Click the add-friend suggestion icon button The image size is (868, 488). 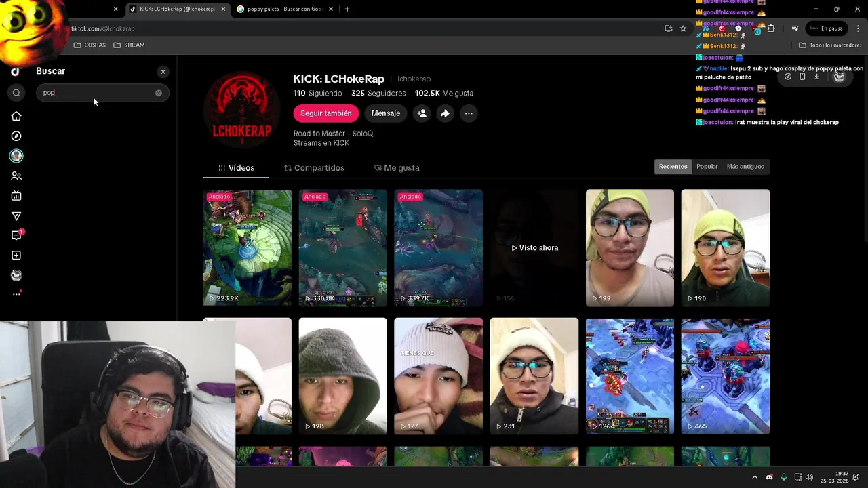422,113
